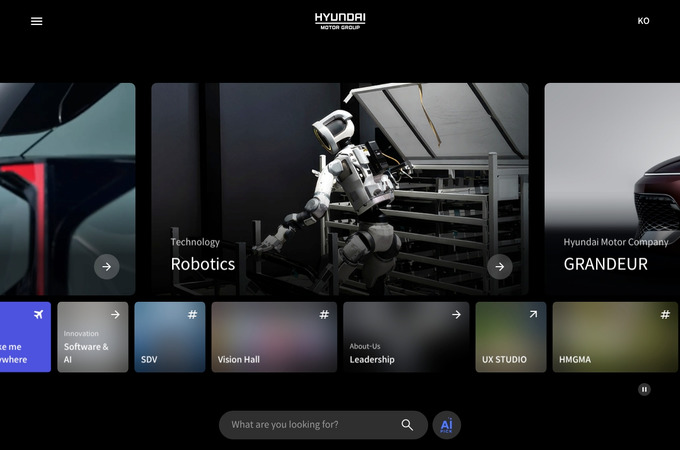Open the UX STUDIO tile
The height and width of the screenshot is (450, 680).
(x=511, y=337)
